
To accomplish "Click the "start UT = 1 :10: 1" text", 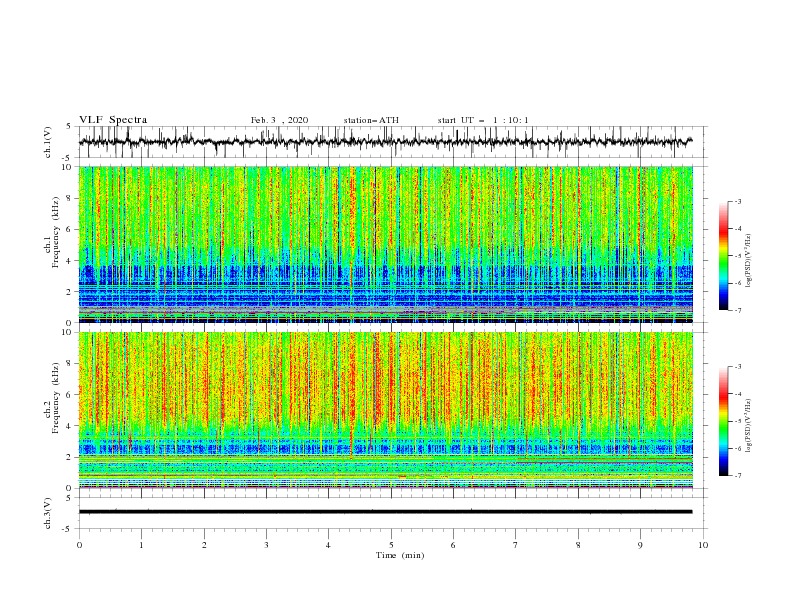I will point(483,120).
